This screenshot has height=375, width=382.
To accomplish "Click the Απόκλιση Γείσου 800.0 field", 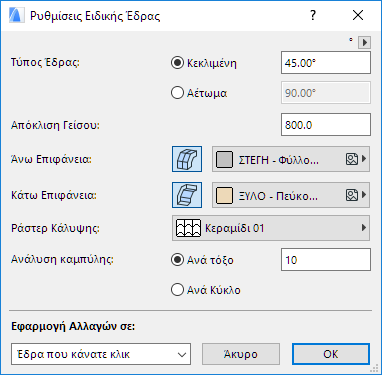I will pyautogui.click(x=326, y=125).
